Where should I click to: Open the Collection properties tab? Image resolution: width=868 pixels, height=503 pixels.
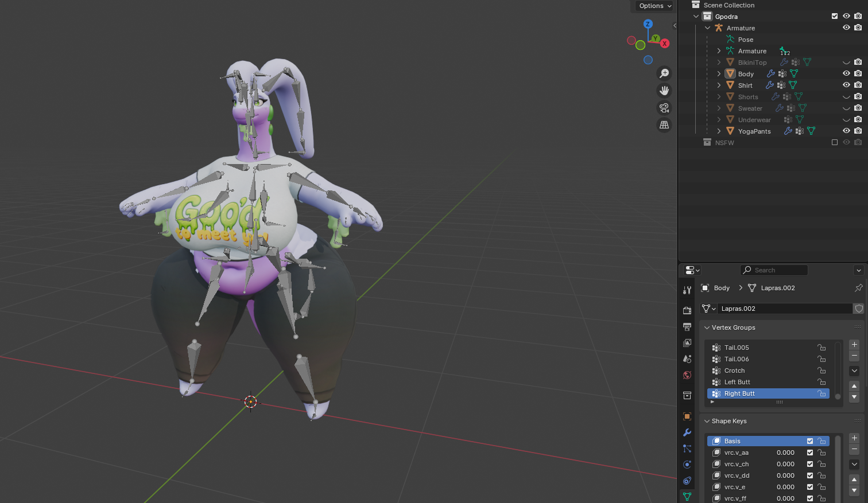click(687, 395)
